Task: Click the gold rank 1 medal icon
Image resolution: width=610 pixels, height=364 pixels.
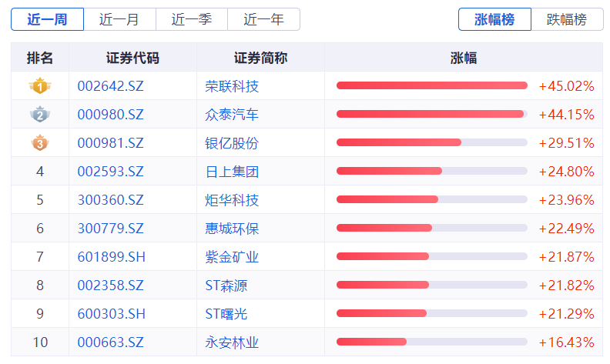Action: coord(40,85)
